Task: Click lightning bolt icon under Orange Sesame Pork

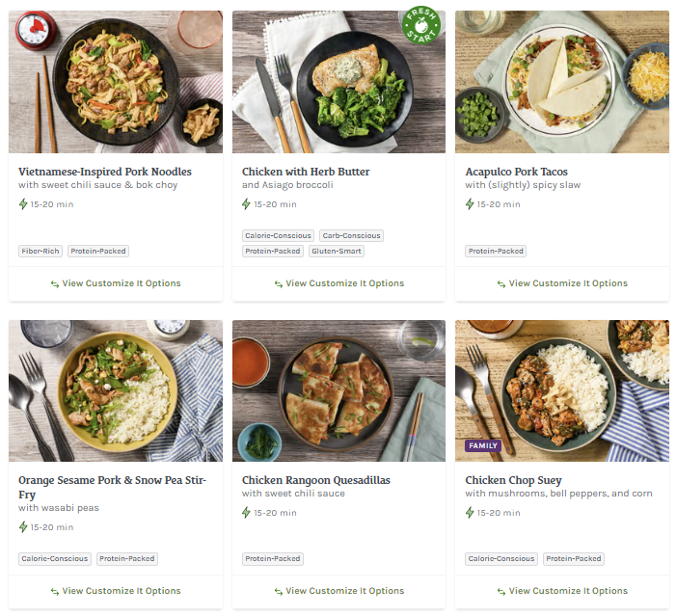Action: [23, 527]
